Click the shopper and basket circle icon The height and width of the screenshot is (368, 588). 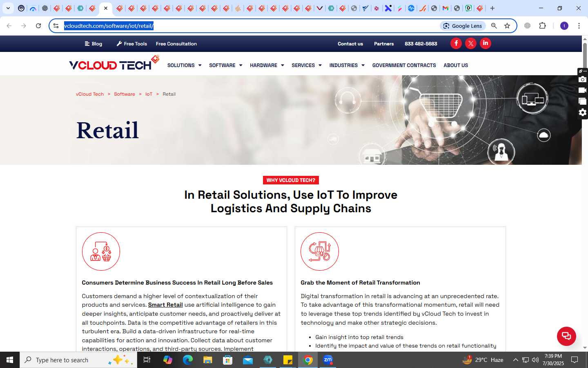(101, 251)
